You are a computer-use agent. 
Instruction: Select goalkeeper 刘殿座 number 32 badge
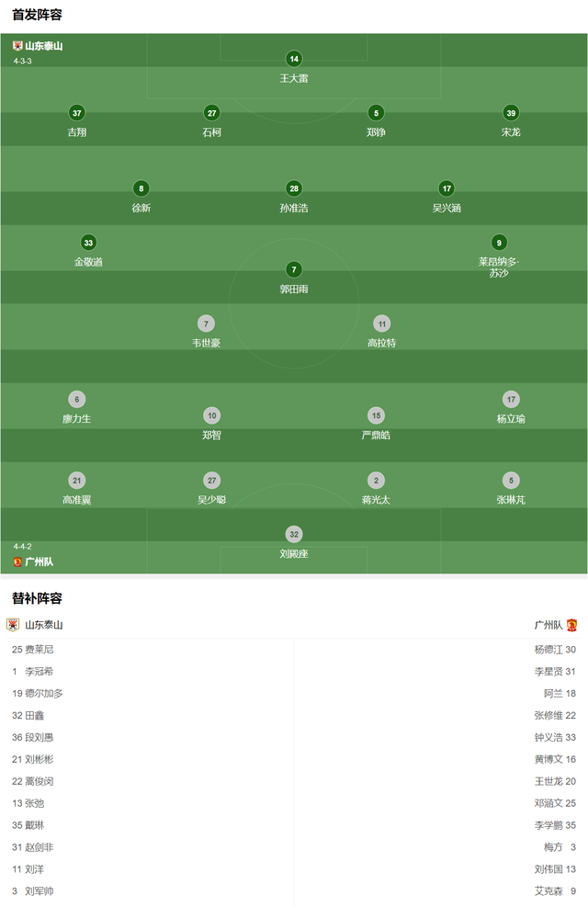[x=294, y=535]
